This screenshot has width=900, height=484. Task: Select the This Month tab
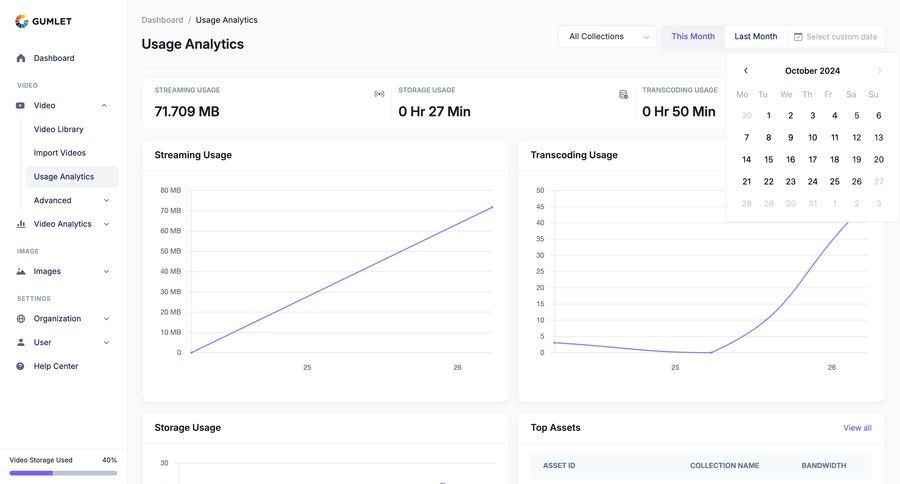point(693,37)
